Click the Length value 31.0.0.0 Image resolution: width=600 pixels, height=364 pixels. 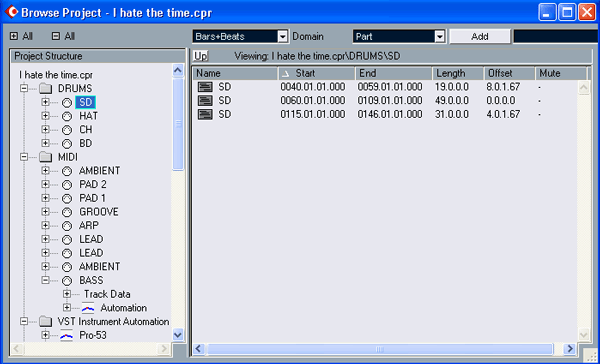452,114
